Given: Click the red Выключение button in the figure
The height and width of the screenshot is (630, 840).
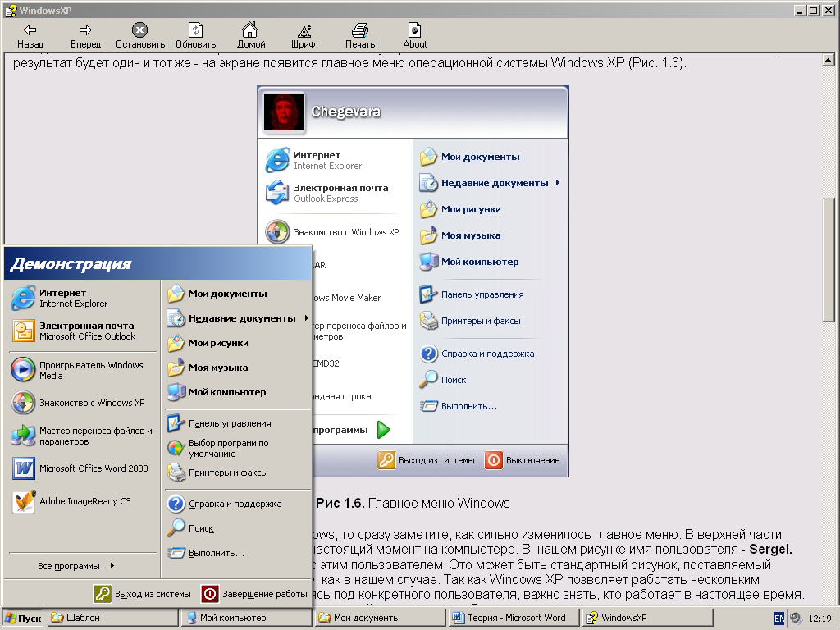Looking at the screenshot, I should tap(523, 460).
